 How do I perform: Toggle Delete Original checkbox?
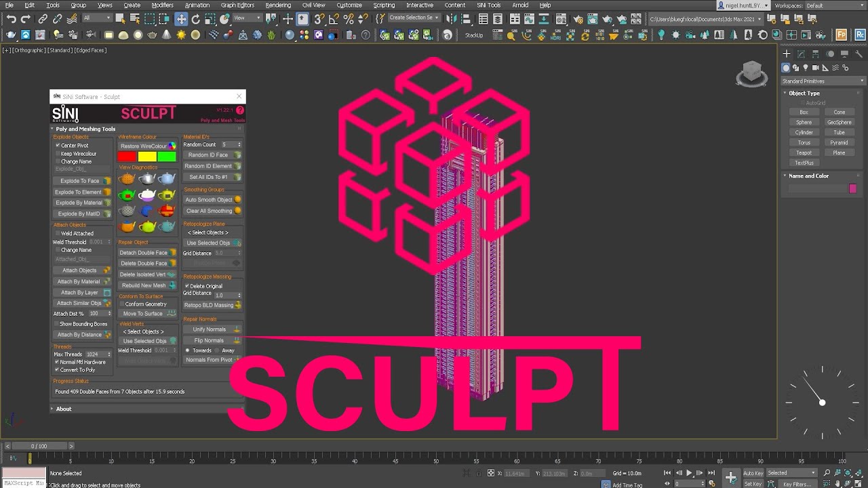pyautogui.click(x=186, y=286)
